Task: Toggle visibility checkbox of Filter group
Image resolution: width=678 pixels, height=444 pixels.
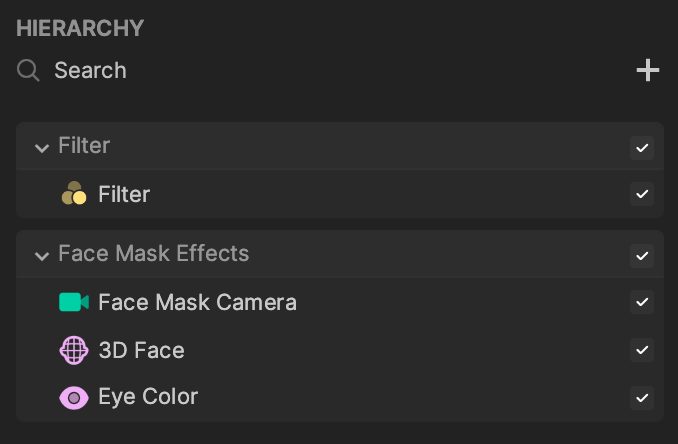Action: click(x=642, y=148)
